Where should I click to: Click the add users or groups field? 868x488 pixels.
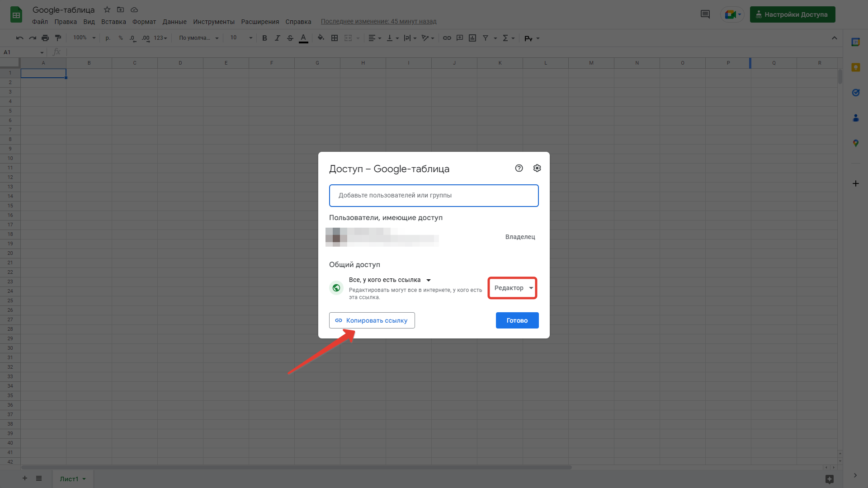(434, 196)
